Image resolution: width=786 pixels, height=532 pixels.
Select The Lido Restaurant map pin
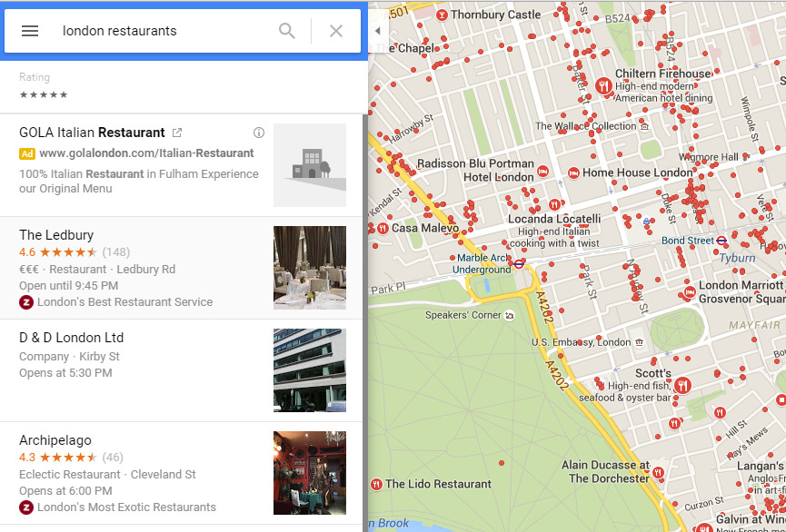pyautogui.click(x=376, y=484)
